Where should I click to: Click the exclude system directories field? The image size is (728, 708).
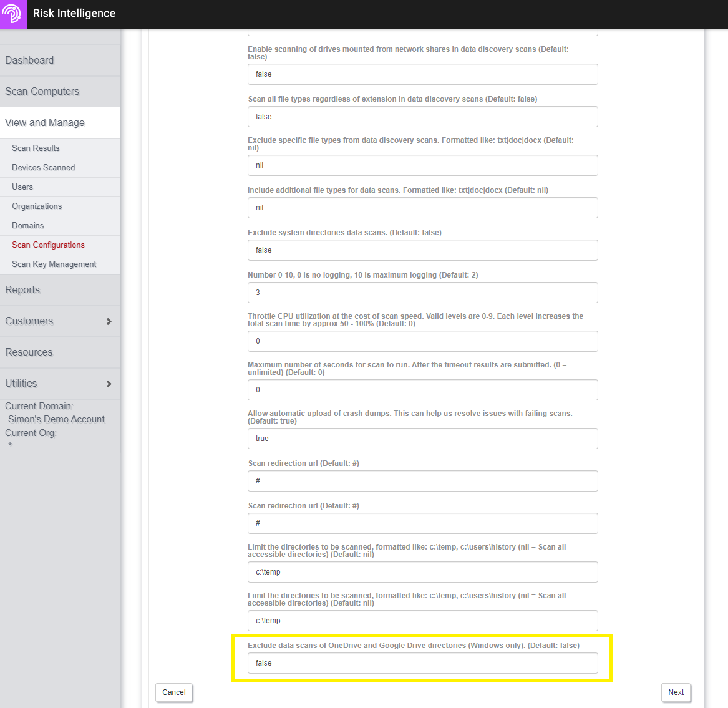tap(422, 250)
